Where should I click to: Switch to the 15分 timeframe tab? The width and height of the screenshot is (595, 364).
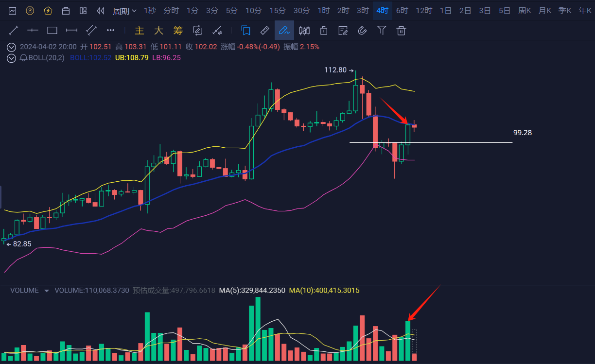click(278, 11)
